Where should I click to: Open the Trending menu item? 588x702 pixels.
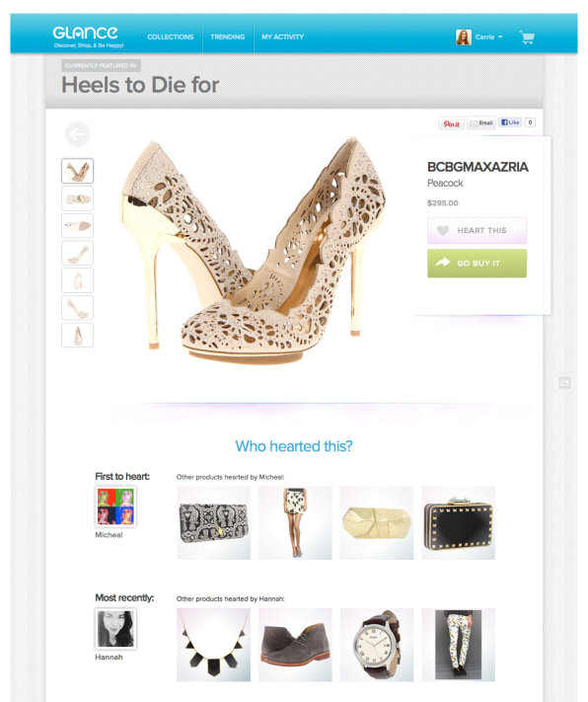[x=228, y=38]
